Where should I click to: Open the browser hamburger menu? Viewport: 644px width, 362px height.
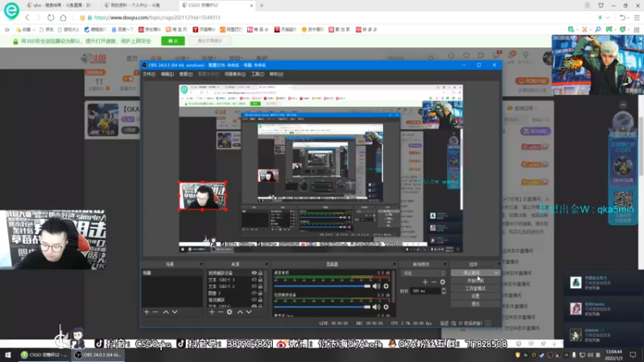pos(637,18)
